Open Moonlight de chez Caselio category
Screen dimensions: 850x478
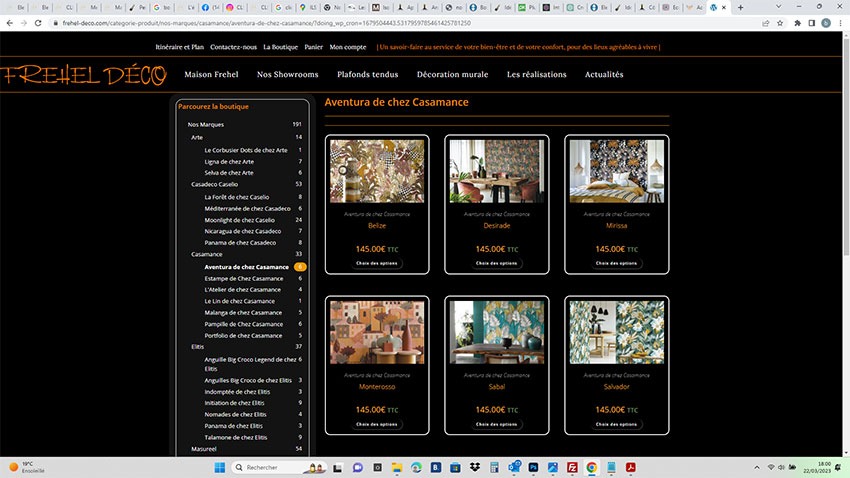click(240, 220)
